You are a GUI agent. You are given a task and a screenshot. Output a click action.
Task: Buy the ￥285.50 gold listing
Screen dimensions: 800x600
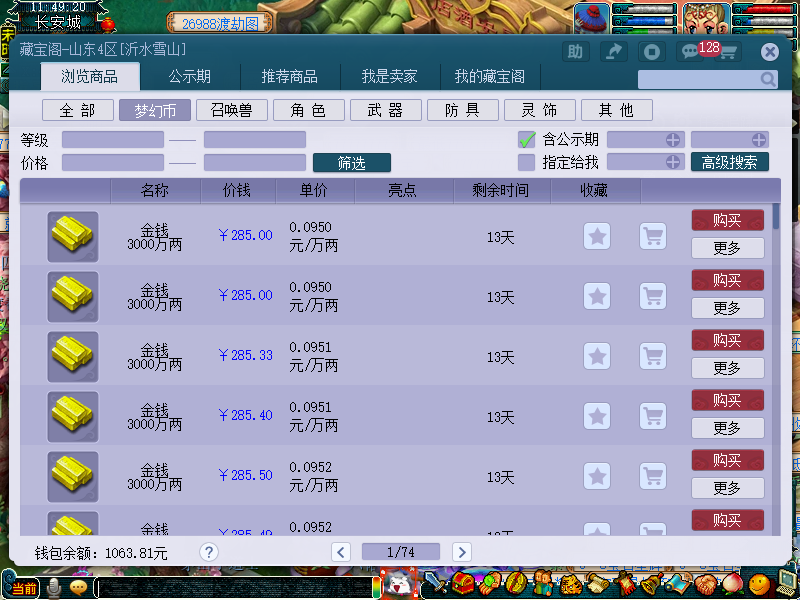728,460
